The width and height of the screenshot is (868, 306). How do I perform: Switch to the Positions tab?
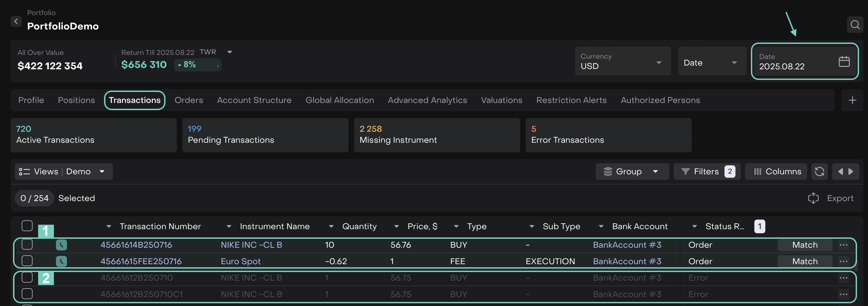click(x=76, y=100)
